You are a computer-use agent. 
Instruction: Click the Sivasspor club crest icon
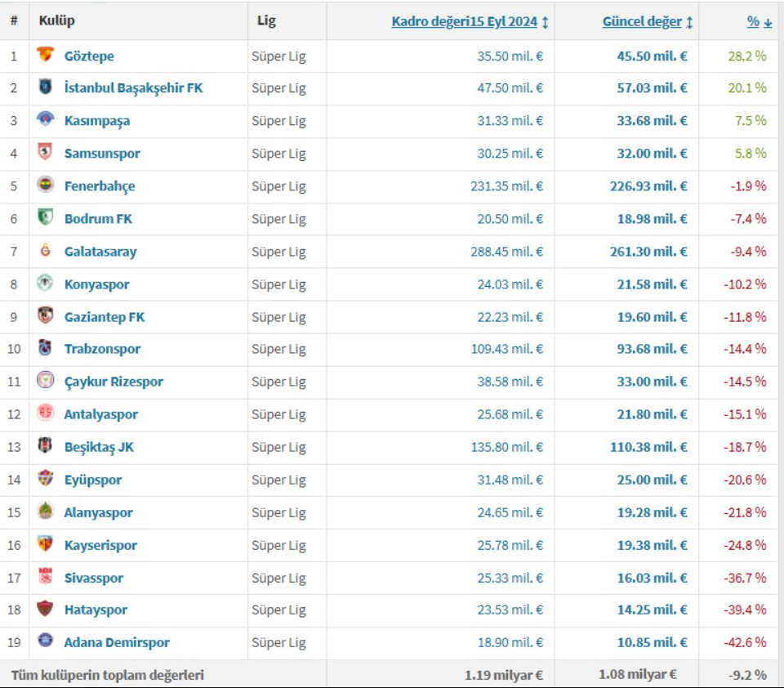tap(46, 576)
